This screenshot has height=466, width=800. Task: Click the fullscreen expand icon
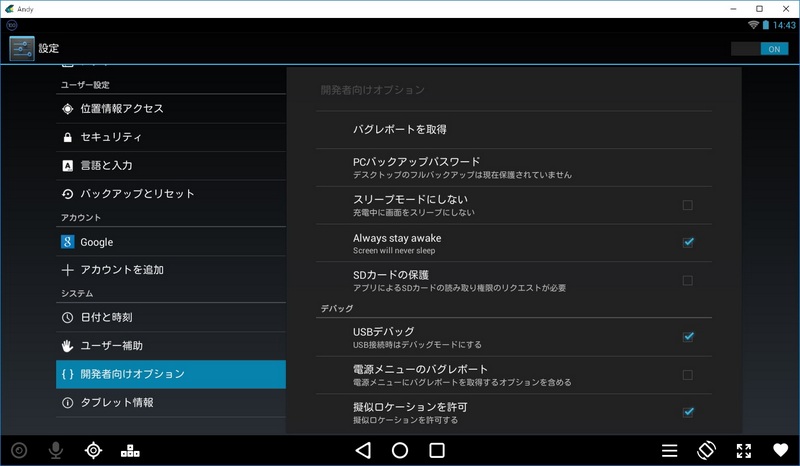click(744, 451)
